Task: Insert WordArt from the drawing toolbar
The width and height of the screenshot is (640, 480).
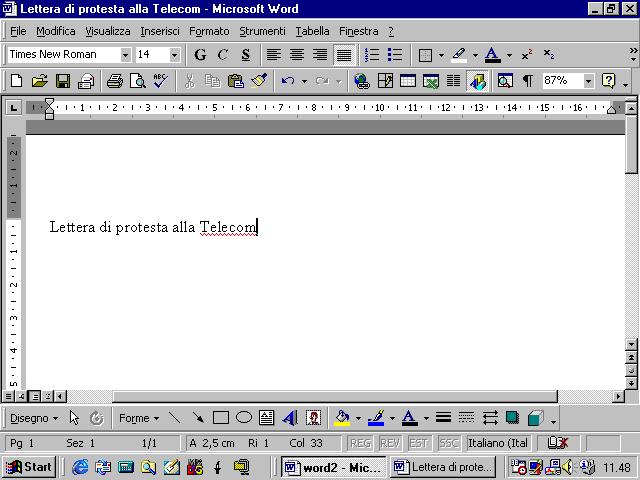Action: tap(290, 418)
